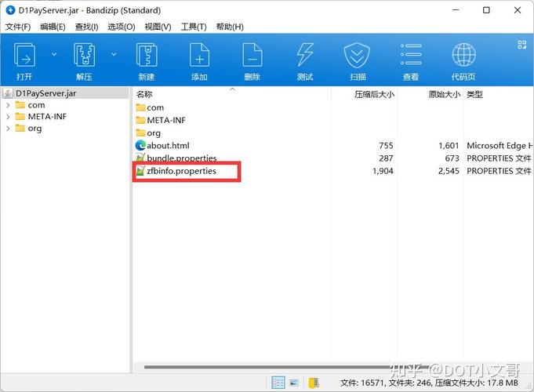Open the 查找(I) menu
This screenshot has width=534, height=392.
[86, 27]
